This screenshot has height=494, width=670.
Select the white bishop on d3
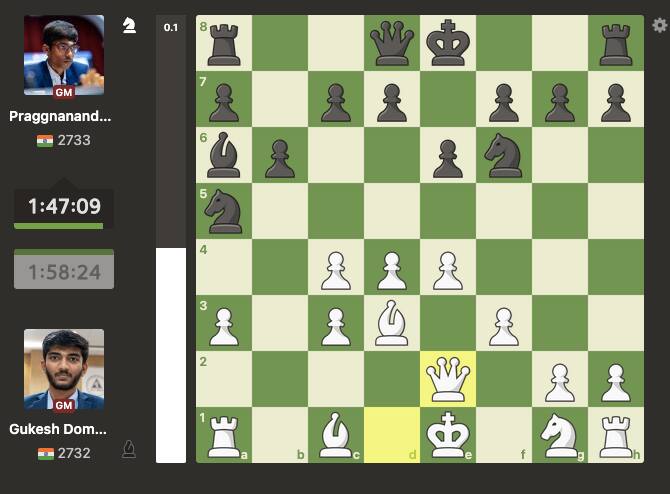pos(391,323)
